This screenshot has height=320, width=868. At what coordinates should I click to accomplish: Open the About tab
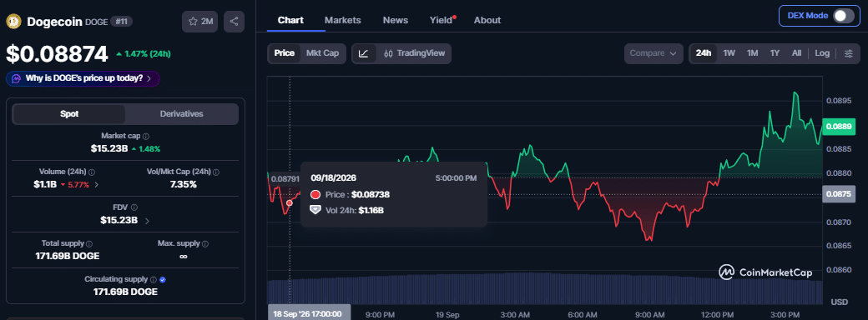(487, 21)
